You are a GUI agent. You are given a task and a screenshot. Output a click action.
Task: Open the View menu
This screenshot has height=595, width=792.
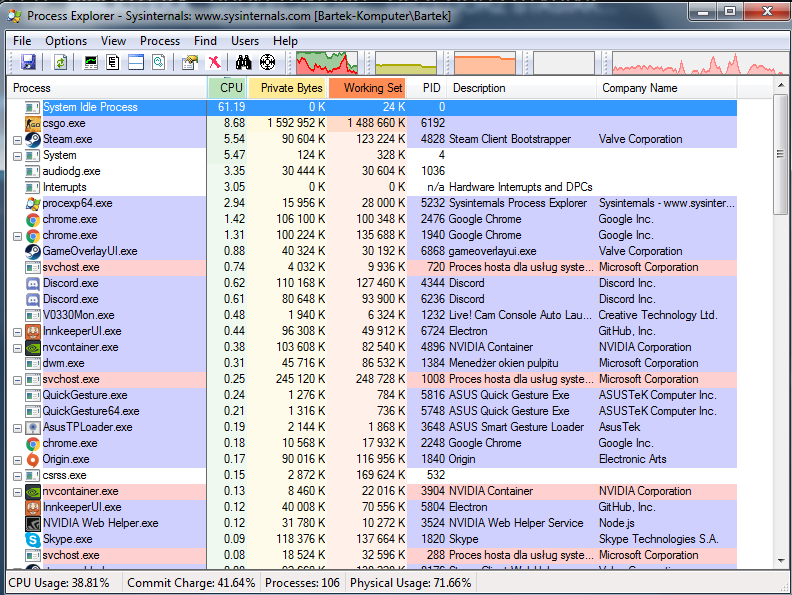click(113, 41)
